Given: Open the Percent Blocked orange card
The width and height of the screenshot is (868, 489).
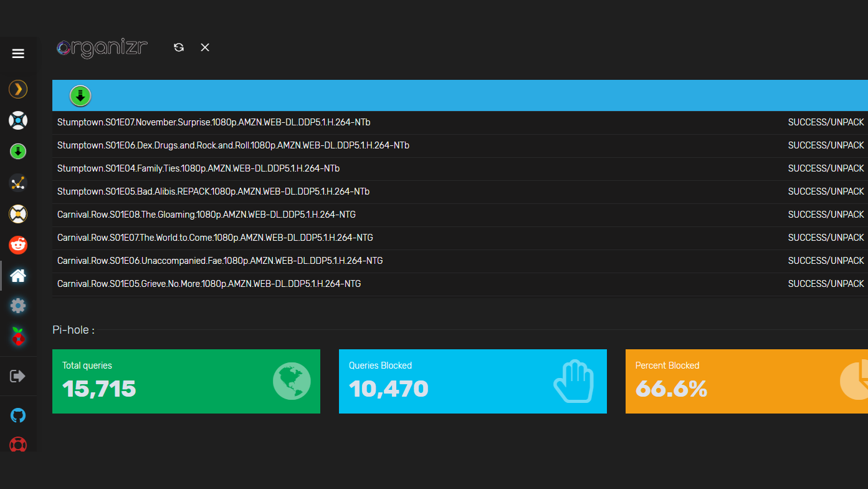Looking at the screenshot, I should (x=746, y=381).
